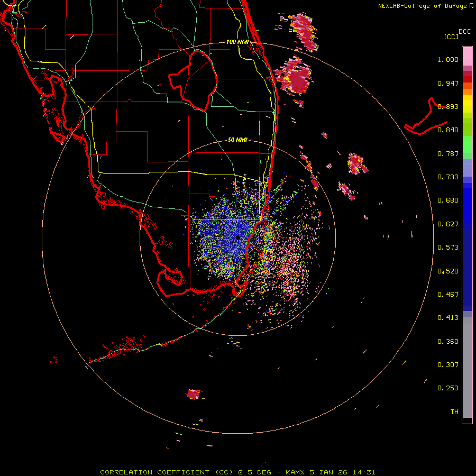The width and height of the screenshot is (476, 476).
Task: Click the [CC] units label above the color bar
Action: [452, 36]
